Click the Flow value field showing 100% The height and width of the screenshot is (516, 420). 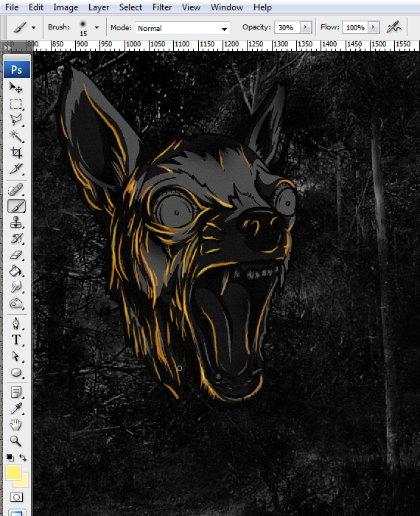click(355, 28)
